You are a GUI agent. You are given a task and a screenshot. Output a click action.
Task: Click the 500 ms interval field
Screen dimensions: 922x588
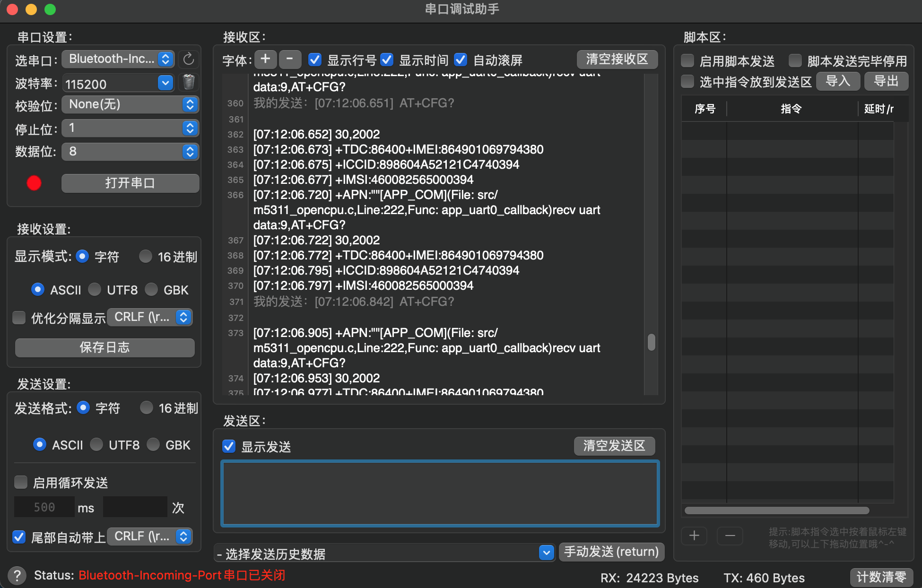click(x=44, y=507)
